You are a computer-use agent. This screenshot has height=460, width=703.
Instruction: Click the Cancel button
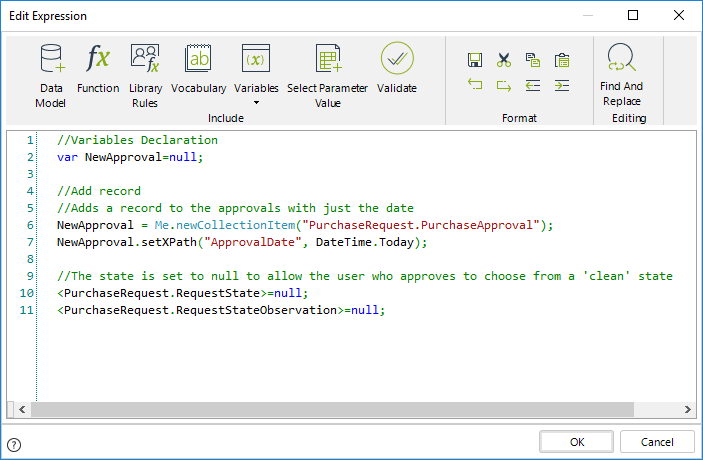pos(657,442)
